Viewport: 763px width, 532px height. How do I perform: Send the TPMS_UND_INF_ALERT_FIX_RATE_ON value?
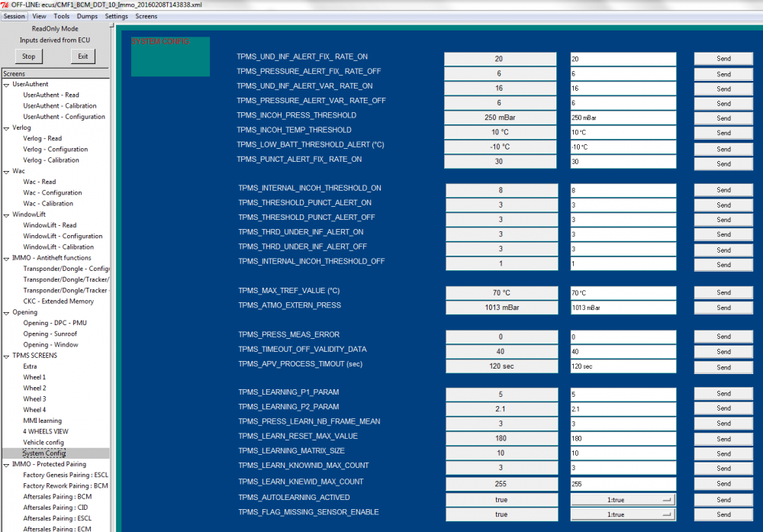pos(723,59)
